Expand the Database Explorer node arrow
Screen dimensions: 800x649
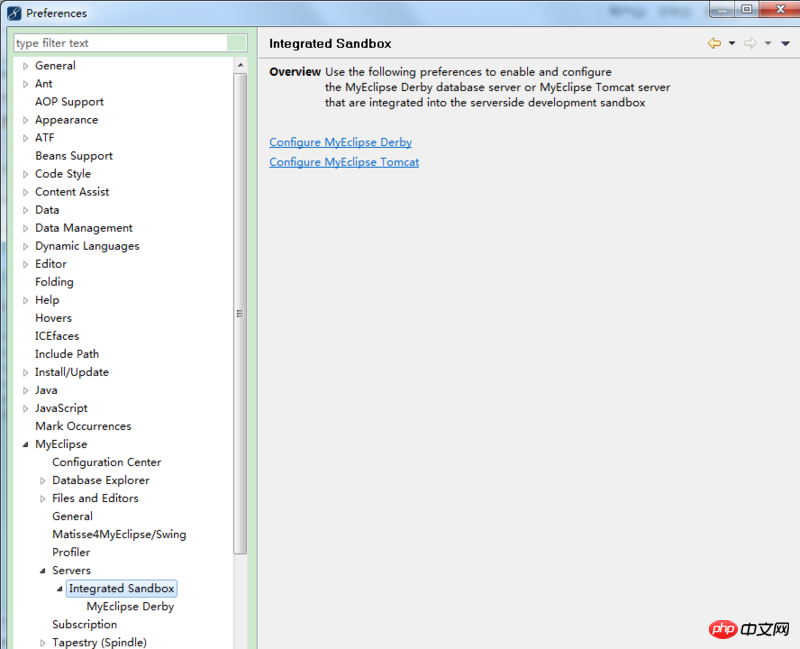tap(43, 481)
